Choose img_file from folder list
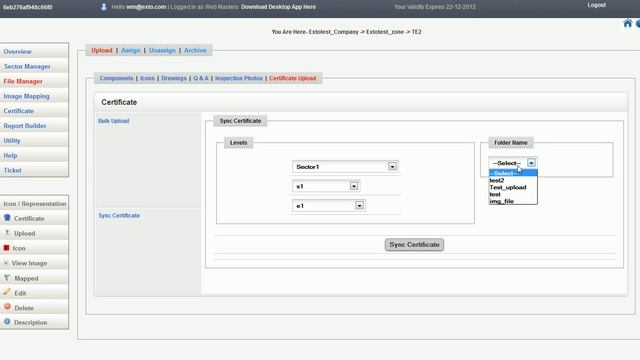The image size is (640, 360). point(513,201)
